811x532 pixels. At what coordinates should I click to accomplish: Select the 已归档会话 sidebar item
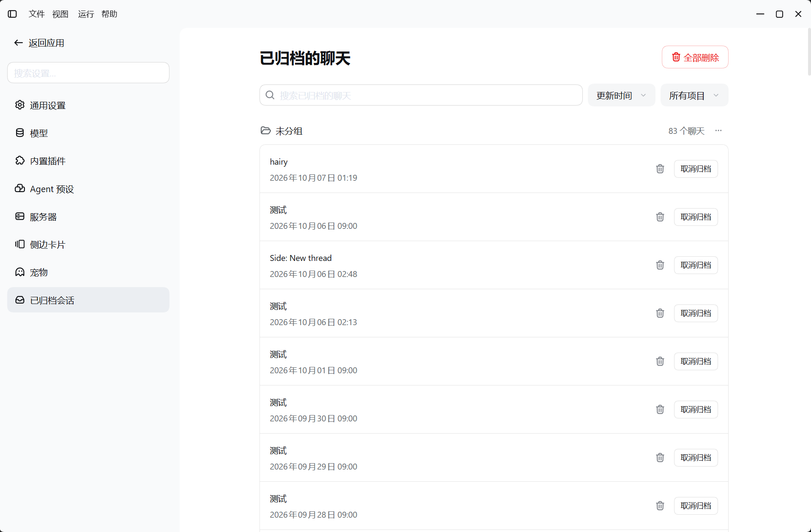pyautogui.click(x=88, y=300)
